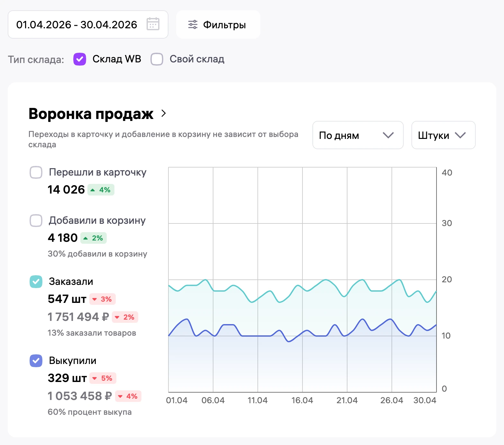Click the 16.04 label on chart axis

302,400
